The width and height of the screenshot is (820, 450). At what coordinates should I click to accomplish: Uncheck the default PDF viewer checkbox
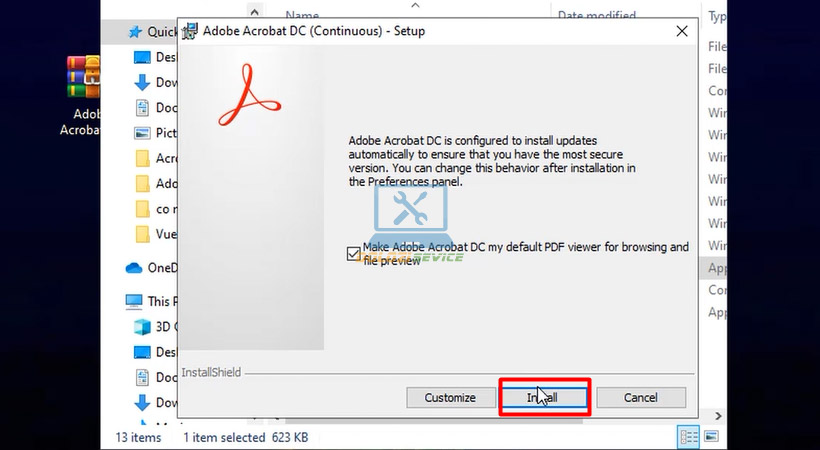(x=354, y=254)
